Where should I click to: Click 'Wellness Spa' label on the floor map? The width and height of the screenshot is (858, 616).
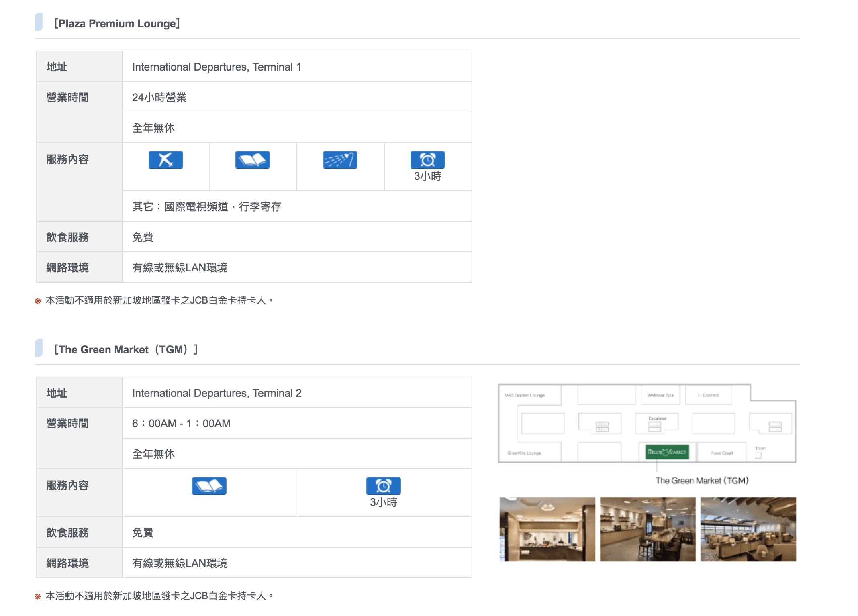point(660,395)
